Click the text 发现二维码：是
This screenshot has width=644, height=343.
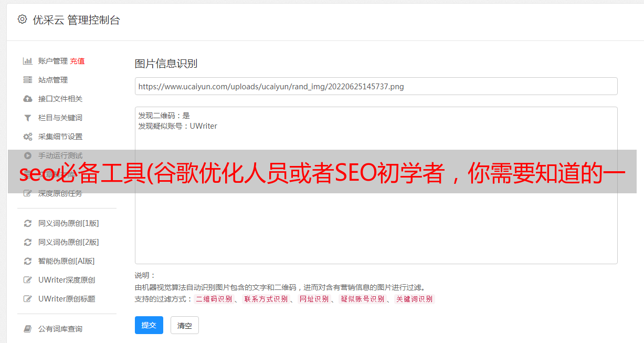pos(164,116)
